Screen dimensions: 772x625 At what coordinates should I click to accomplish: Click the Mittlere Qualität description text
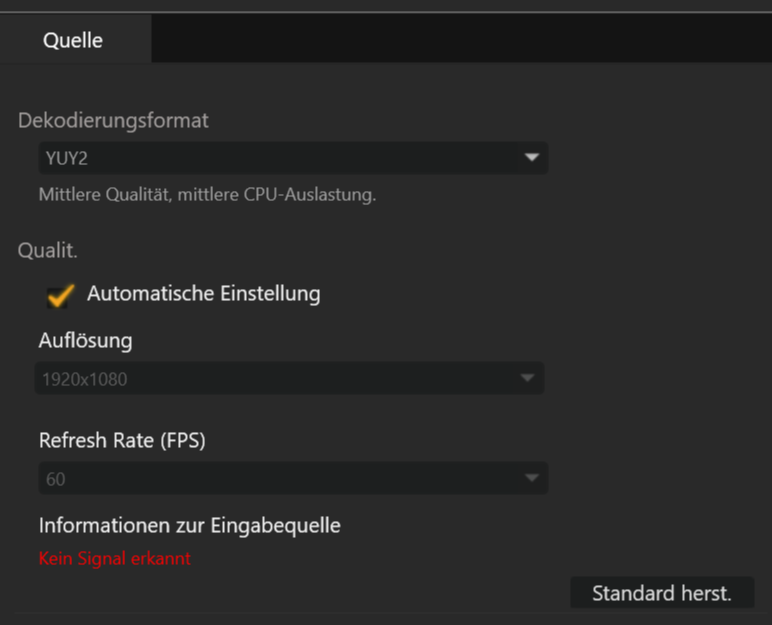207,195
